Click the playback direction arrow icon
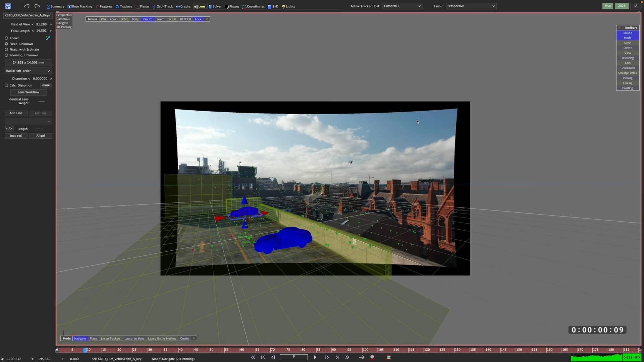 click(x=362, y=357)
